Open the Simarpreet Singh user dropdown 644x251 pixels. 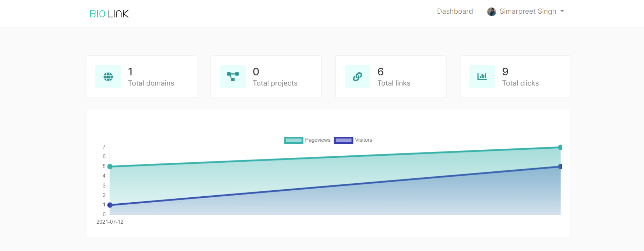[x=525, y=11]
